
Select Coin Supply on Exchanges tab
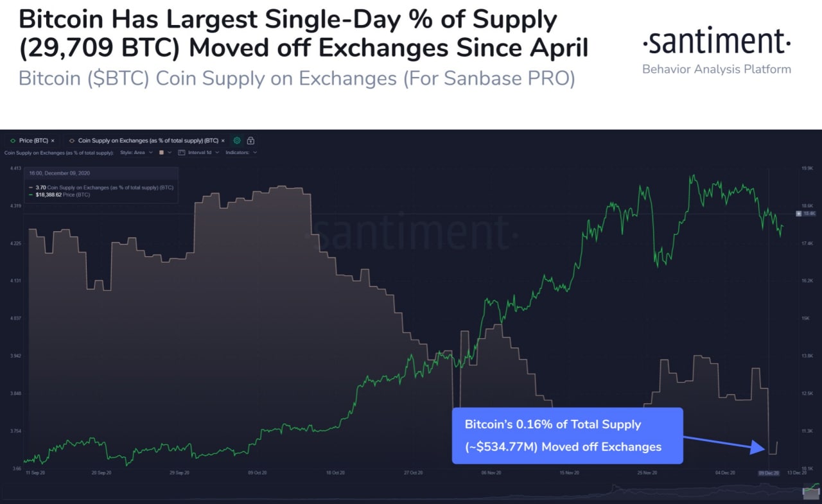tap(146, 140)
